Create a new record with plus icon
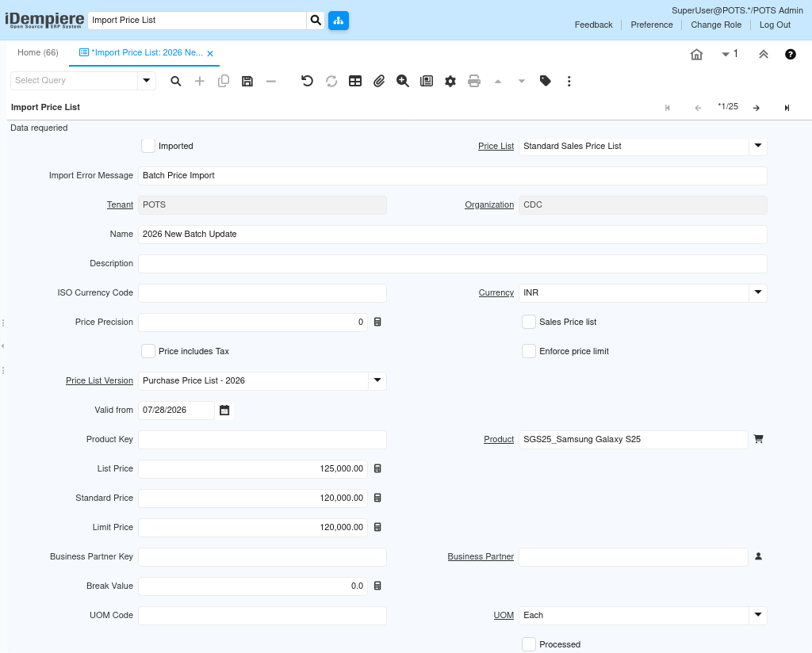This screenshot has width=812, height=653. (199, 82)
